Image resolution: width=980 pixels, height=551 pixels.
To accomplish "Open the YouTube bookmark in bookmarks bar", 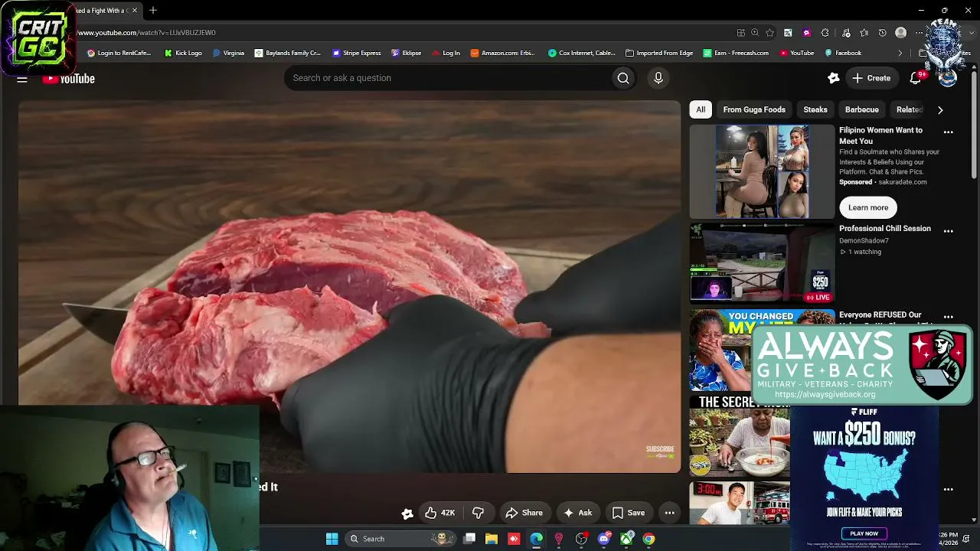I will tap(797, 54).
